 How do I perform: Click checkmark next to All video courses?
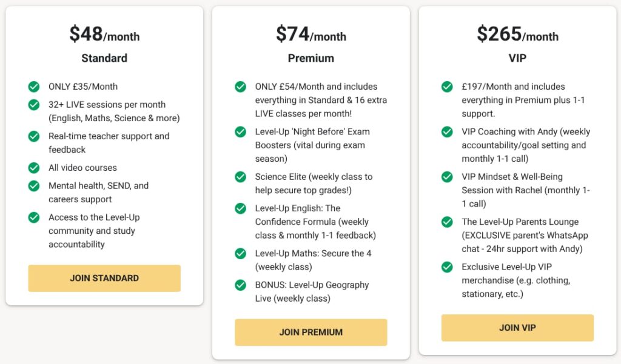tap(34, 168)
